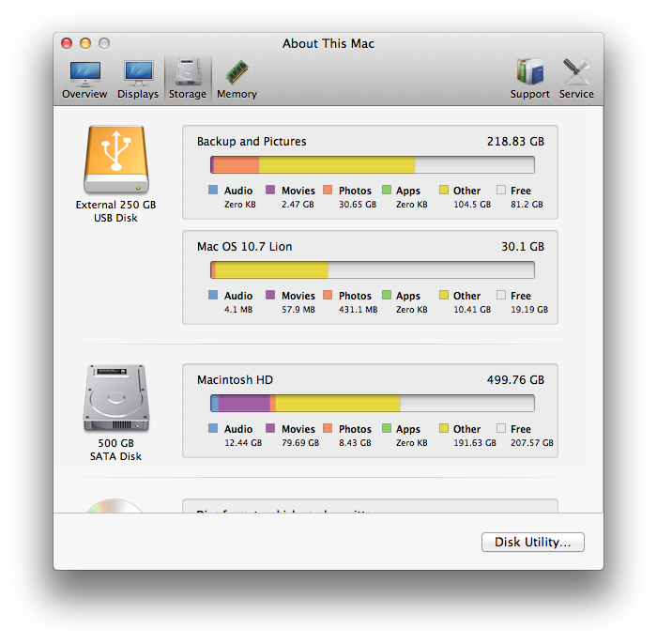Click Free white swatch in Mac OS 10.7 Lion
The height and width of the screenshot is (644, 657).
coord(501,295)
